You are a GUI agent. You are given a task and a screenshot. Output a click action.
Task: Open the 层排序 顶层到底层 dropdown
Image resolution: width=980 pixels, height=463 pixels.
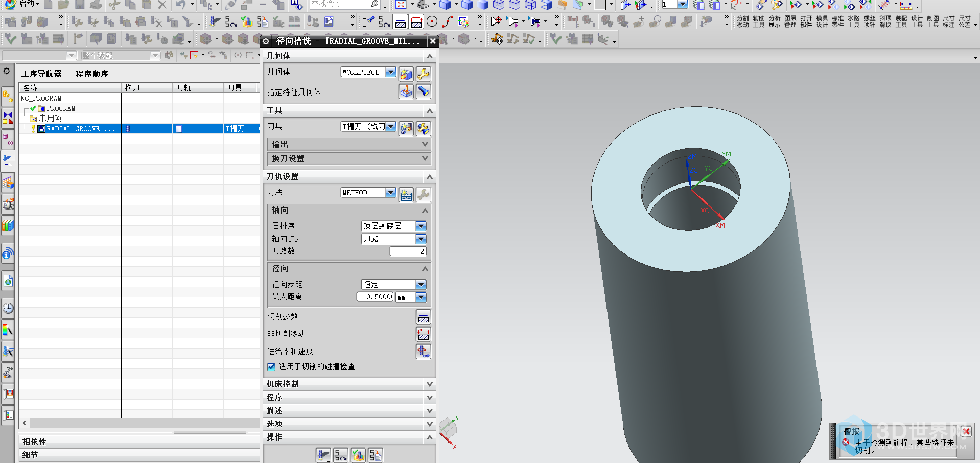point(421,226)
